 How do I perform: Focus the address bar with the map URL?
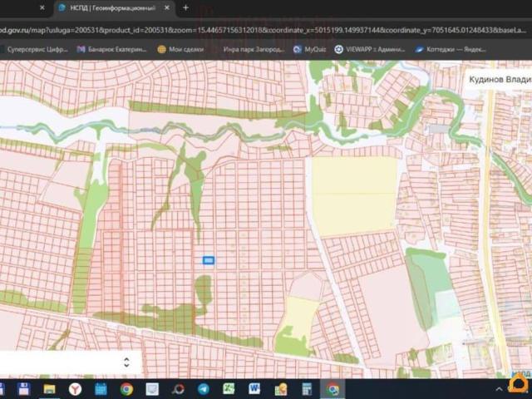click(264, 30)
